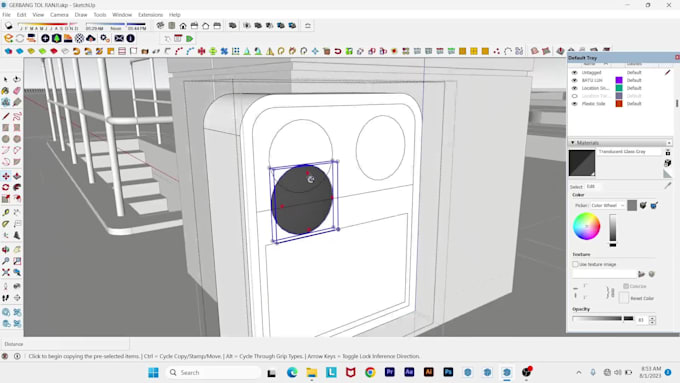Open the File menu

(7, 15)
